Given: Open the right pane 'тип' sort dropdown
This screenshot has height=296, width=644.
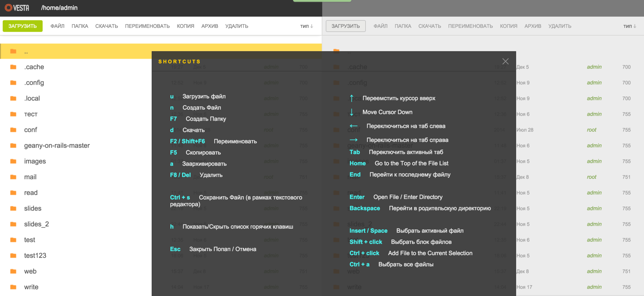Looking at the screenshot, I should pyautogui.click(x=630, y=26).
